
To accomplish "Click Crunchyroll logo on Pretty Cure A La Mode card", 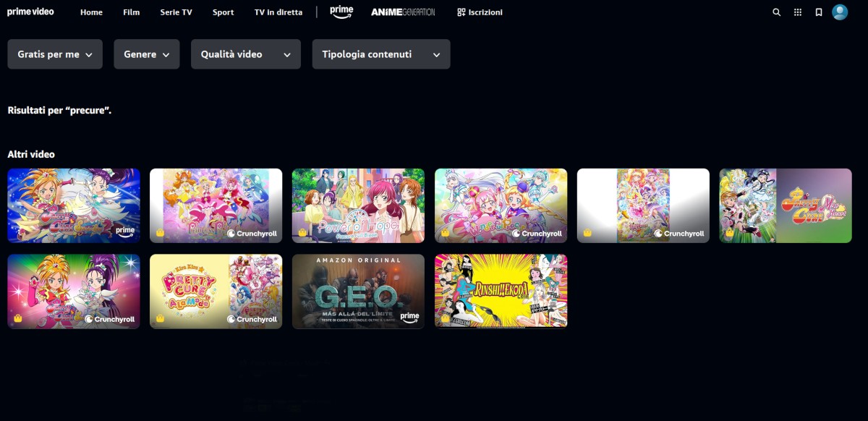I will coord(252,319).
